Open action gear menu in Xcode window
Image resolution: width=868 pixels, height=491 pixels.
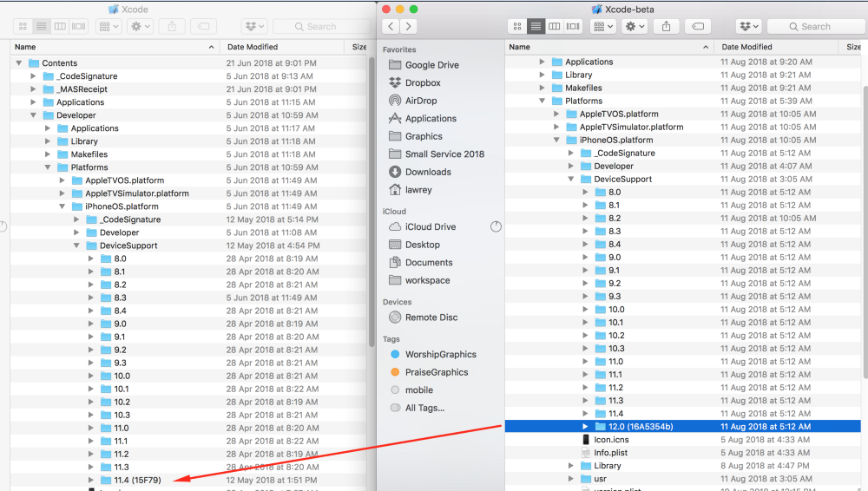[x=140, y=26]
